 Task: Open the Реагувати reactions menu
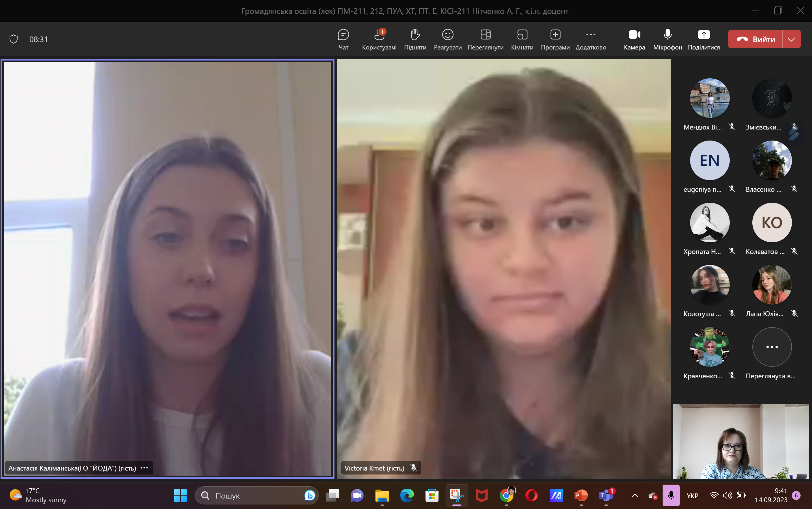(447, 39)
